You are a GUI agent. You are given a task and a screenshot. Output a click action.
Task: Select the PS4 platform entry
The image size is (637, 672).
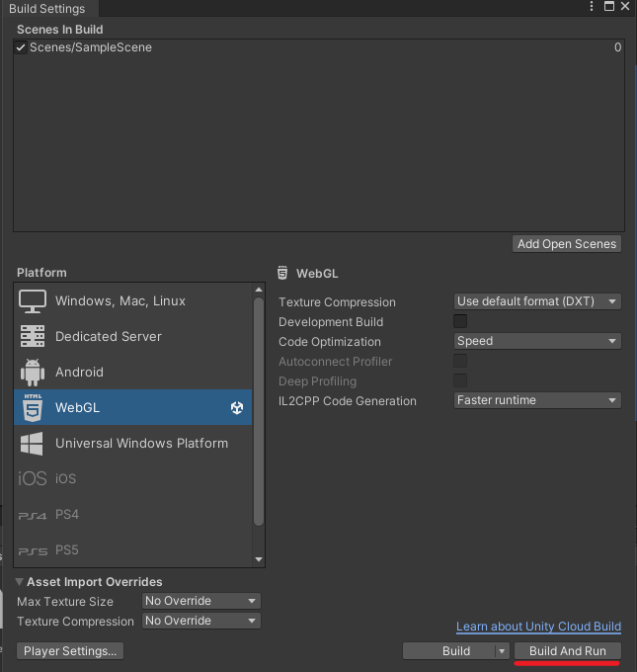point(132,514)
